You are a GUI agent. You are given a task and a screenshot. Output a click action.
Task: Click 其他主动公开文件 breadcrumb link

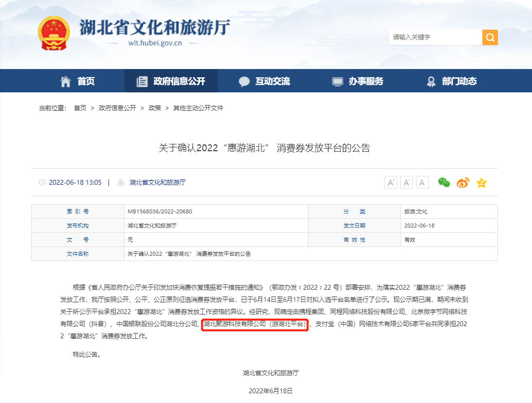click(198, 108)
